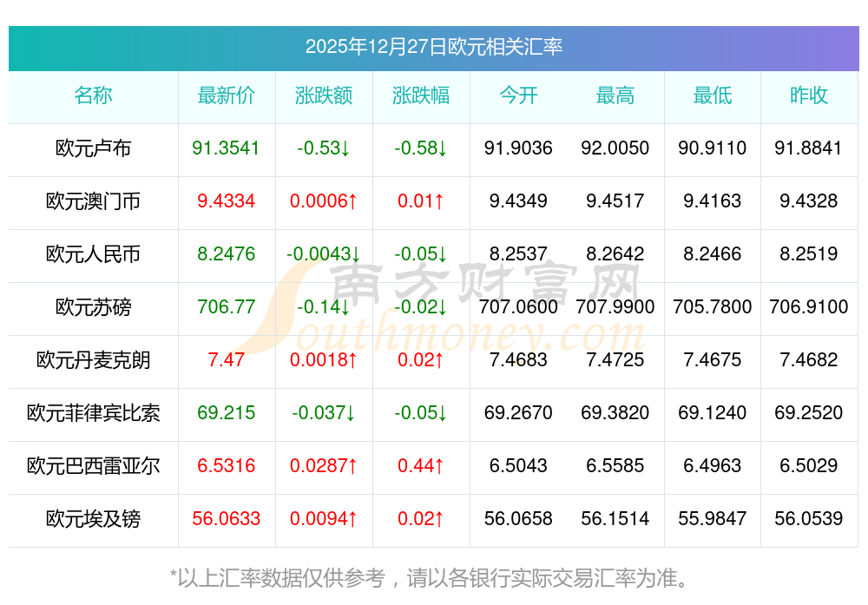
Task: Click low value 69.1240
Action: (713, 412)
